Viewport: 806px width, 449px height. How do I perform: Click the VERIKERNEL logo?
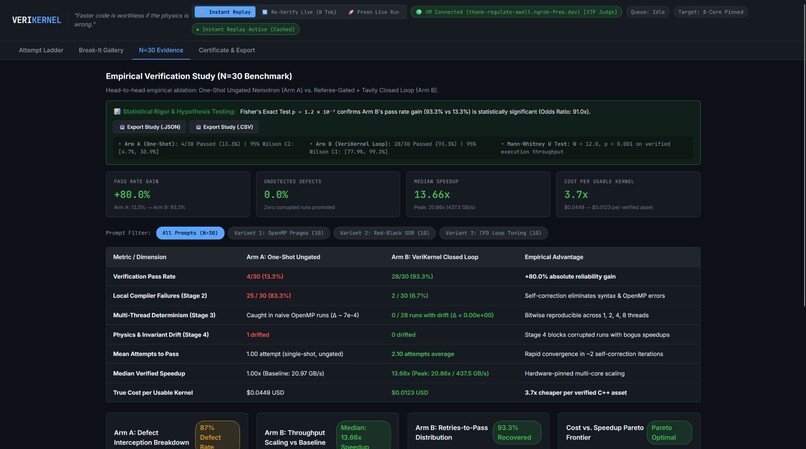(x=36, y=20)
